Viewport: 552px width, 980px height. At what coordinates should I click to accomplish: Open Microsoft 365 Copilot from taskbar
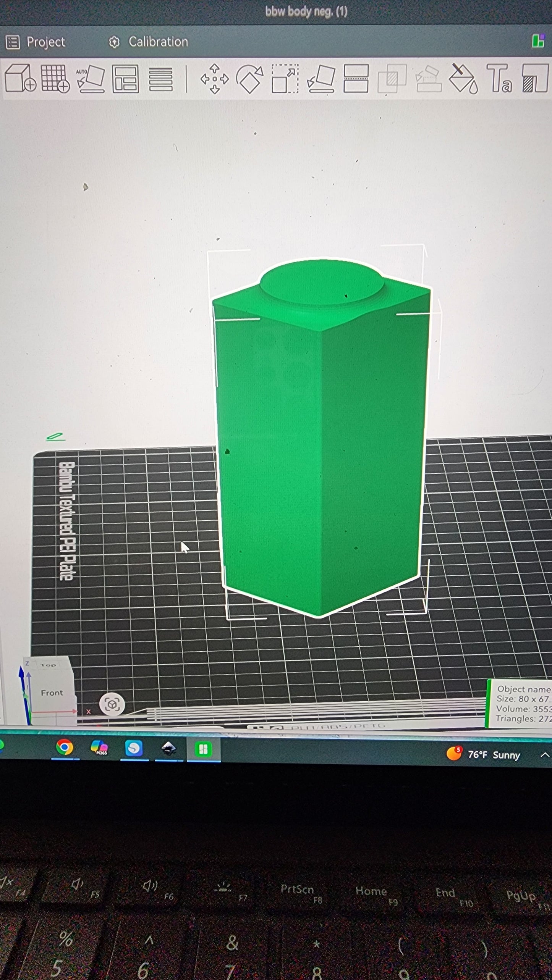pyautogui.click(x=99, y=748)
